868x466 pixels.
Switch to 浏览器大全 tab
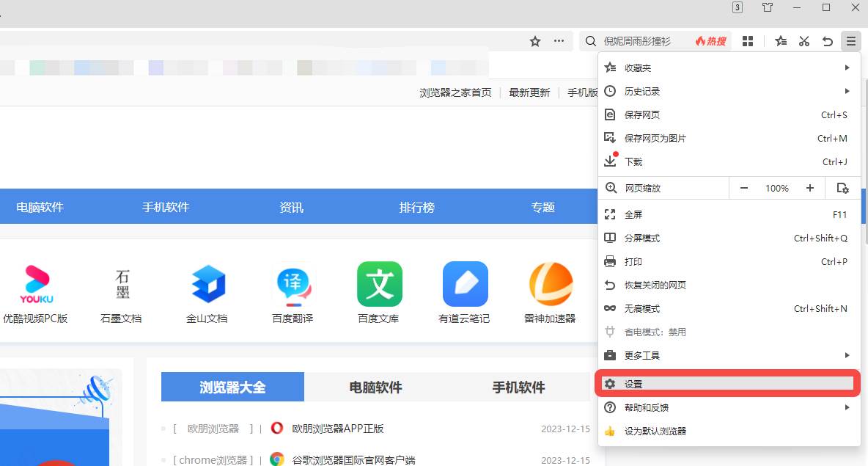[x=232, y=387]
